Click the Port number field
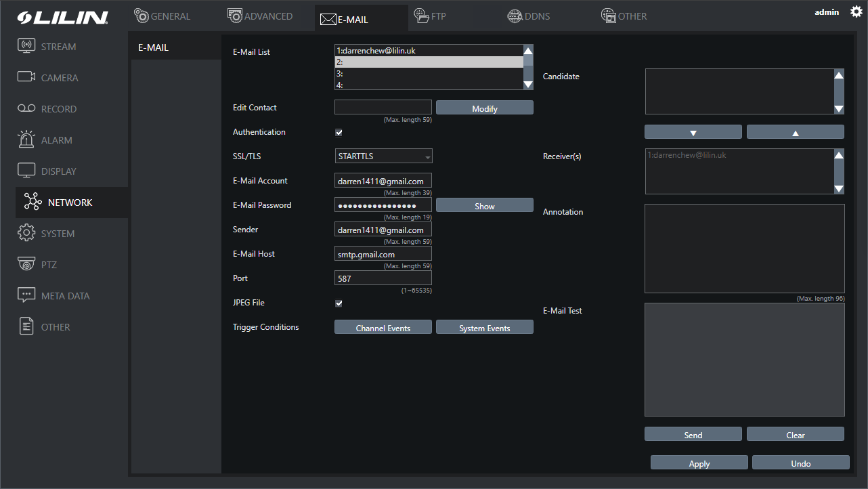The image size is (868, 489). [383, 278]
